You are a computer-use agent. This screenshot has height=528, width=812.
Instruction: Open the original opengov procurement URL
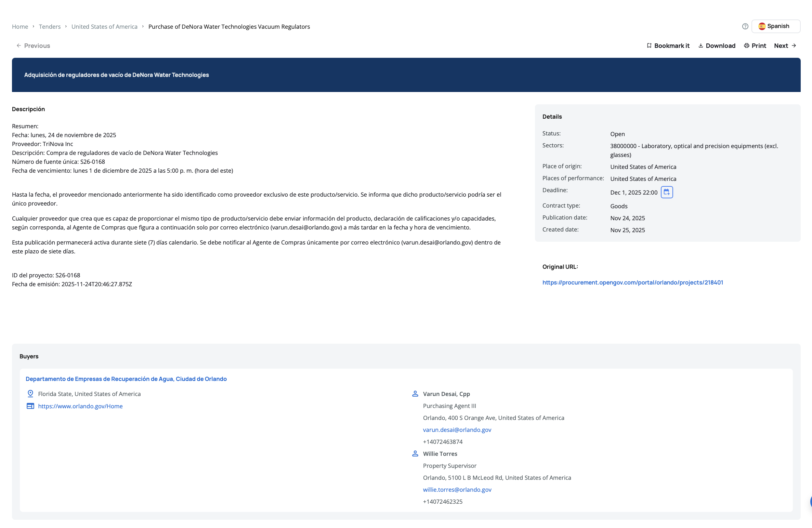tap(632, 282)
